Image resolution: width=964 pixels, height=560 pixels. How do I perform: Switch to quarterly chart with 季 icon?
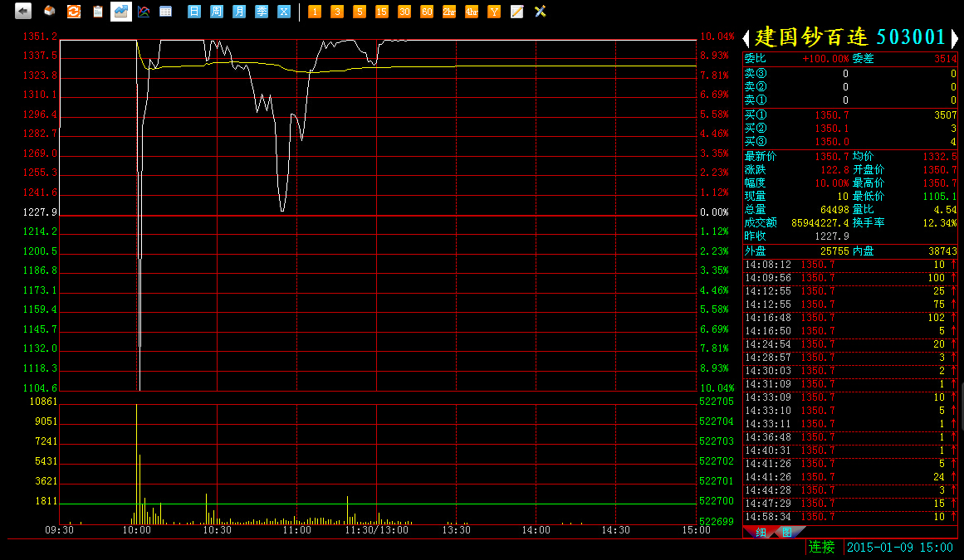point(262,11)
